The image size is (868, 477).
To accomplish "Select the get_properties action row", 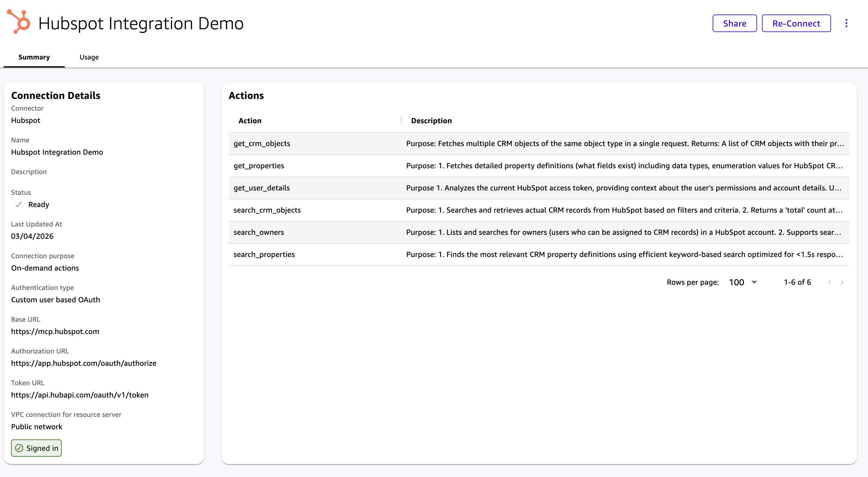I will click(258, 166).
